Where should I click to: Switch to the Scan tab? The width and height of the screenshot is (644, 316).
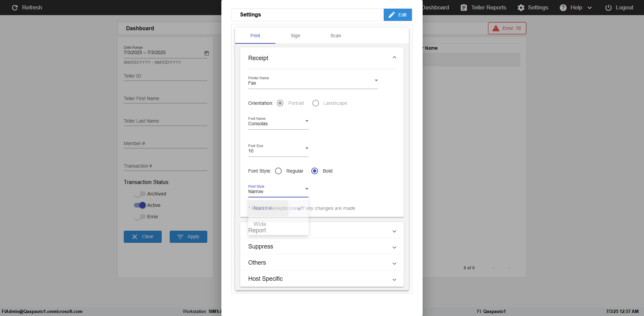tap(336, 36)
